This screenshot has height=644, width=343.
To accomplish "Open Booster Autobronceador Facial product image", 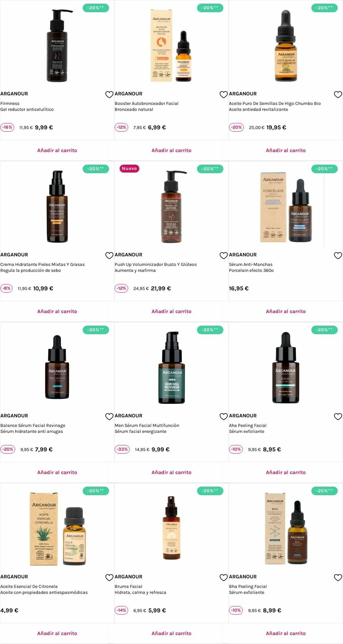I will point(171,45).
